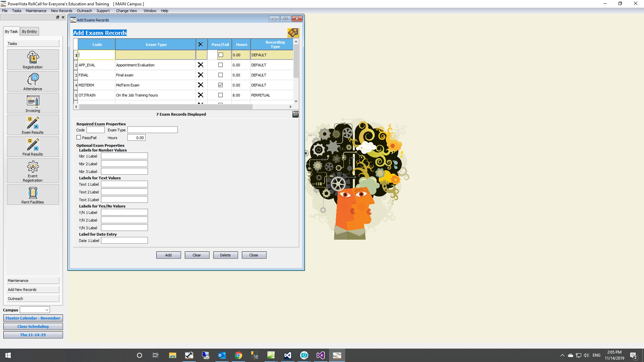This screenshot has height=362, width=644.
Task: Open Outlook from the taskbar
Action: pyautogui.click(x=222, y=355)
